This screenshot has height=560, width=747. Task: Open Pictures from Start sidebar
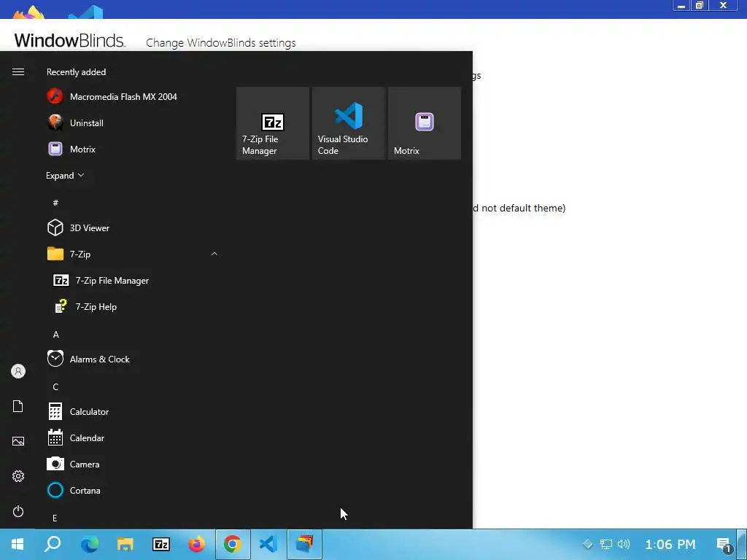18,441
